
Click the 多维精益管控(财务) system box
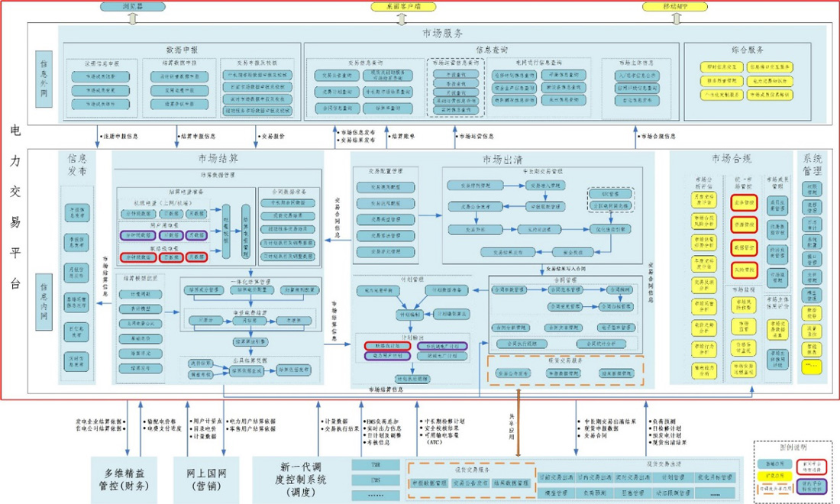coord(124,480)
